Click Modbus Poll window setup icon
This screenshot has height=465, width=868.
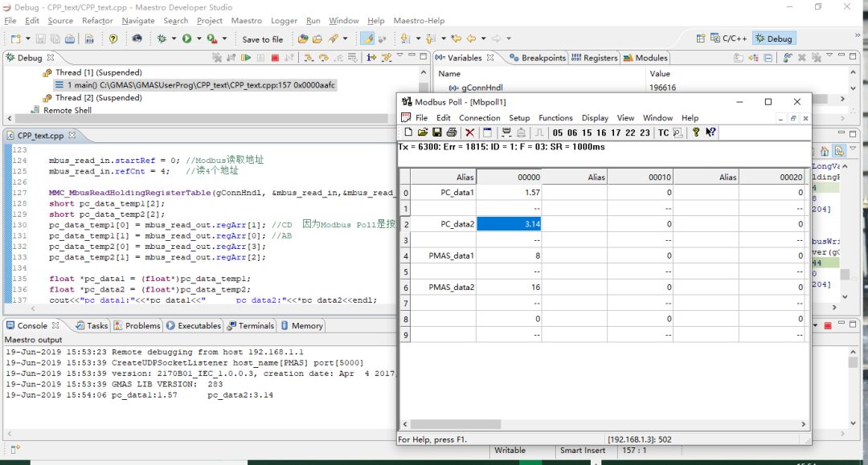(487, 133)
